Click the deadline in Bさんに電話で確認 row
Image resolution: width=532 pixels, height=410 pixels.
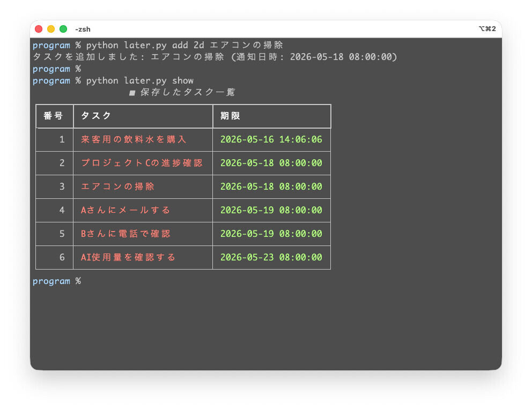click(271, 234)
